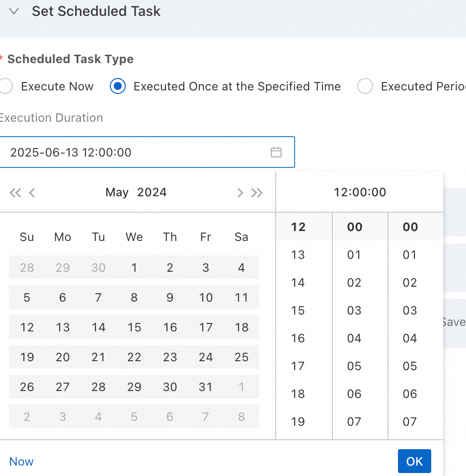Go to next month arrow
This screenshot has height=476, width=466.
240,193
